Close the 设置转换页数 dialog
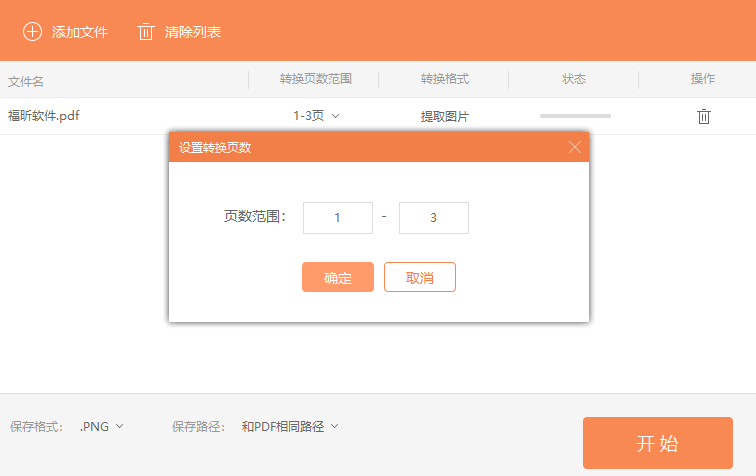 (x=574, y=147)
